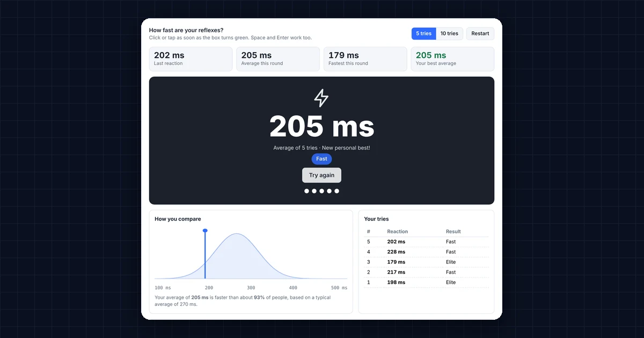
Task: Click the Result column header
Action: [453, 232]
